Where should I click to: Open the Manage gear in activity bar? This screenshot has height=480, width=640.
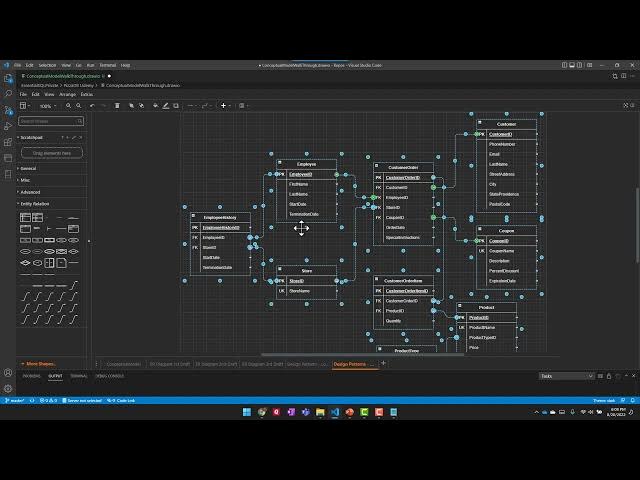8,389
